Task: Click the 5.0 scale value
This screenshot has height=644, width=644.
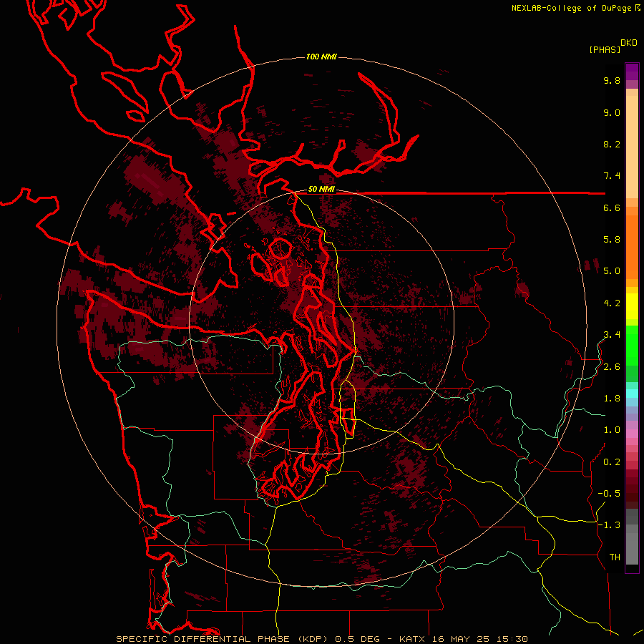Action: 612,271
